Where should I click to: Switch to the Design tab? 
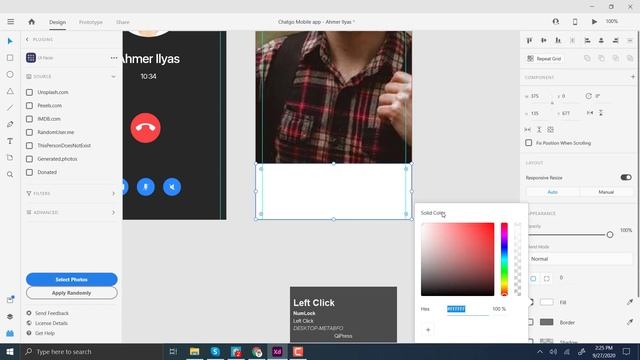[58, 22]
